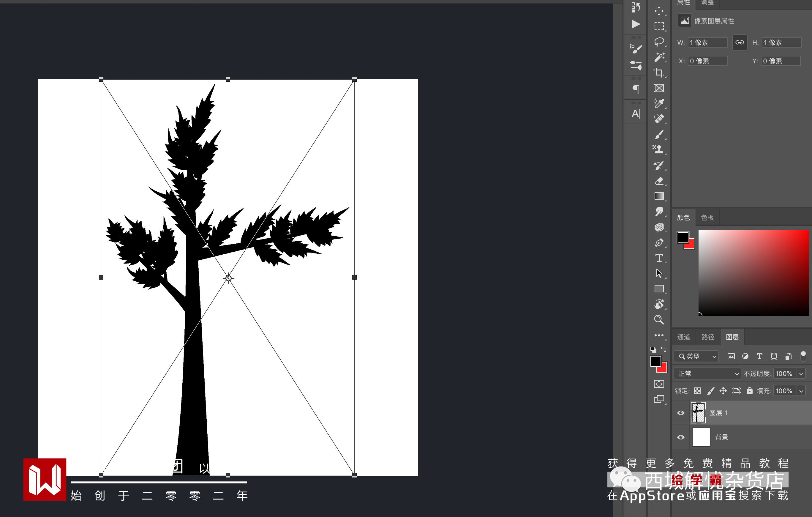Hide the 图层 1 layer
This screenshot has height=517, width=812.
681,413
